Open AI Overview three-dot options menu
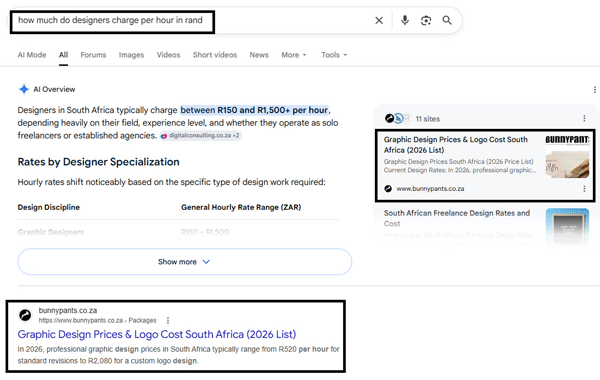 [595, 90]
